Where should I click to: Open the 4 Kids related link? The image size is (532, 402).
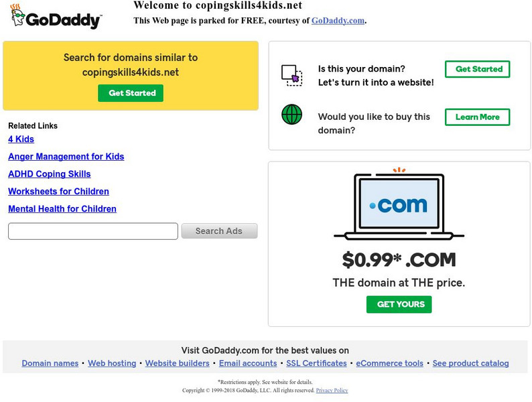[x=21, y=139]
